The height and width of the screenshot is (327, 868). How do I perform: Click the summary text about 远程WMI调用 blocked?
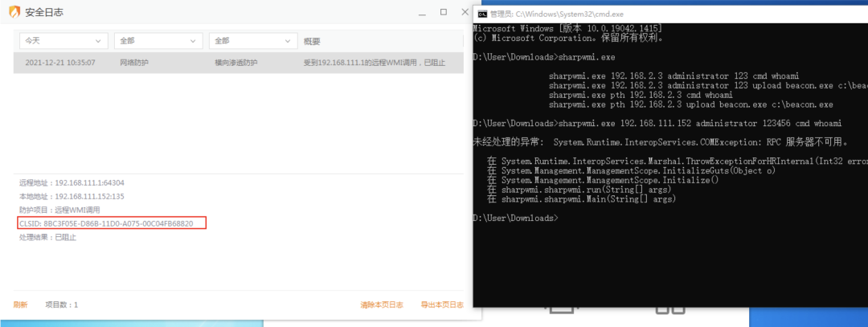[x=375, y=63]
